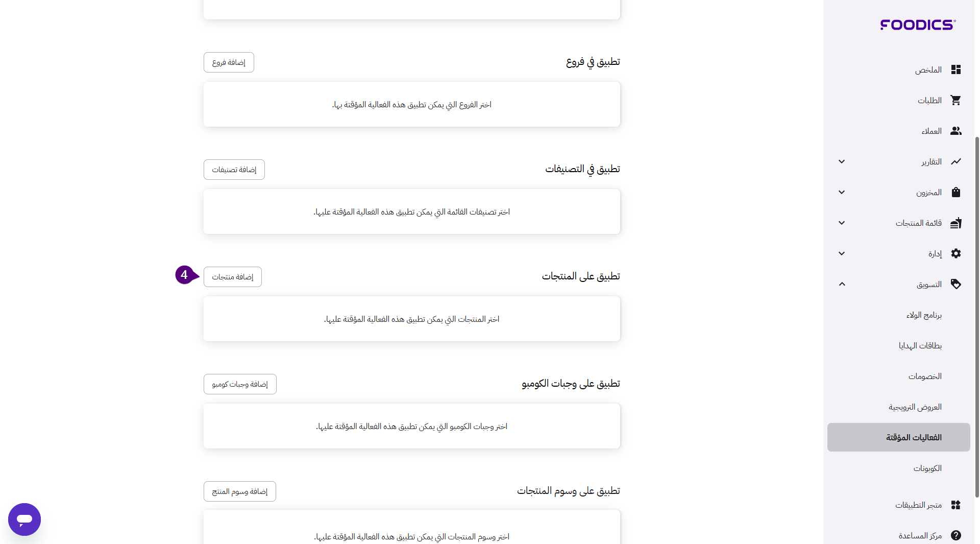Viewport: 980px width, 544px height.
Task: Click the reports trend line icon
Action: click(955, 162)
